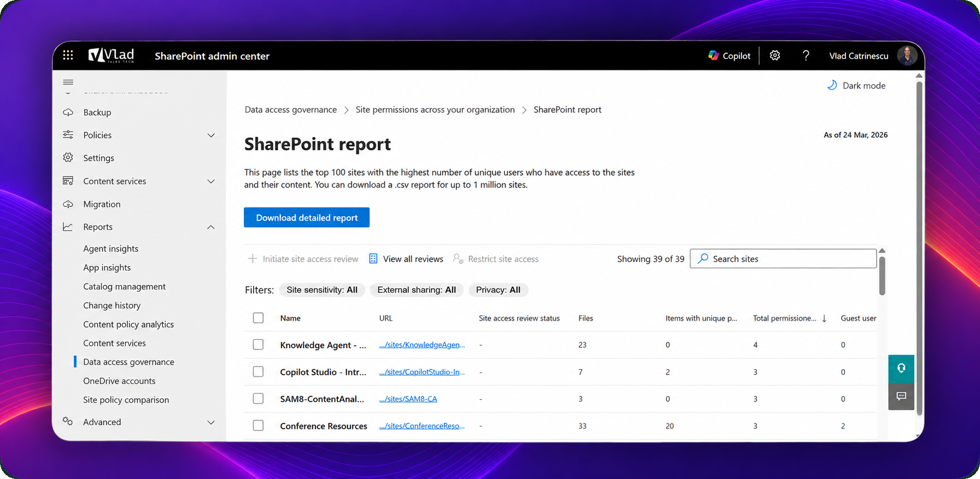Viewport: 980px width, 479px height.
Task: Open the KnowledgeAgen site URL link
Action: 422,345
